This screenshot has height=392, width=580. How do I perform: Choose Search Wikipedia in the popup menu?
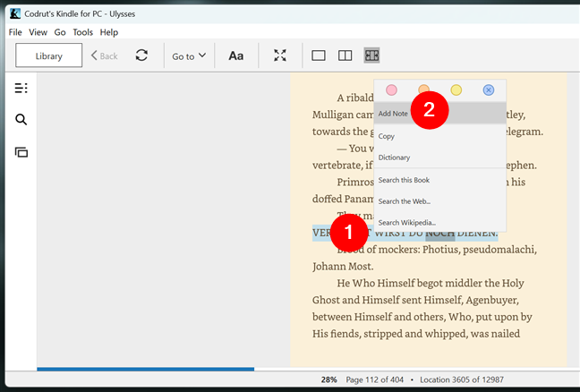tap(407, 222)
